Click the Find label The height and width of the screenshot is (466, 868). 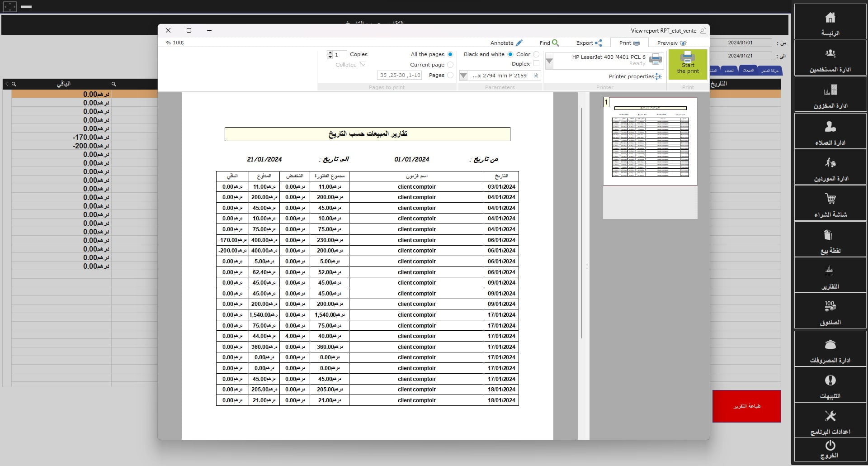pos(545,43)
